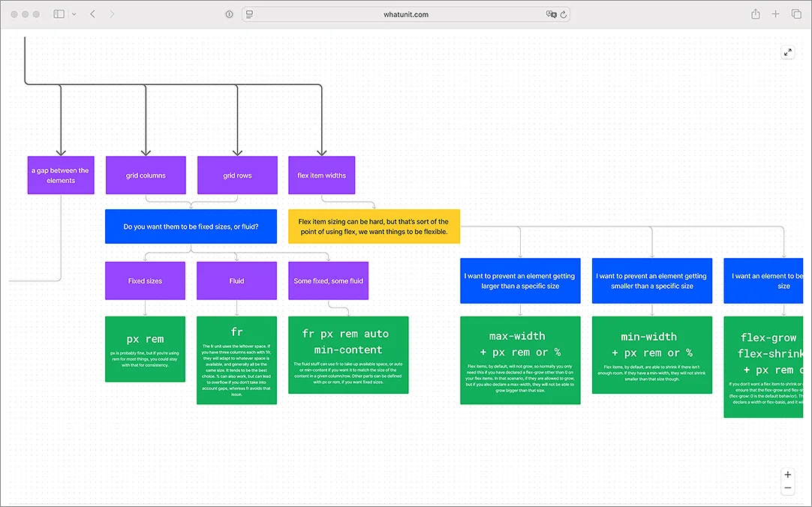812x507 pixels.
Task: Zoom out the diagram with minus
Action: (788, 487)
